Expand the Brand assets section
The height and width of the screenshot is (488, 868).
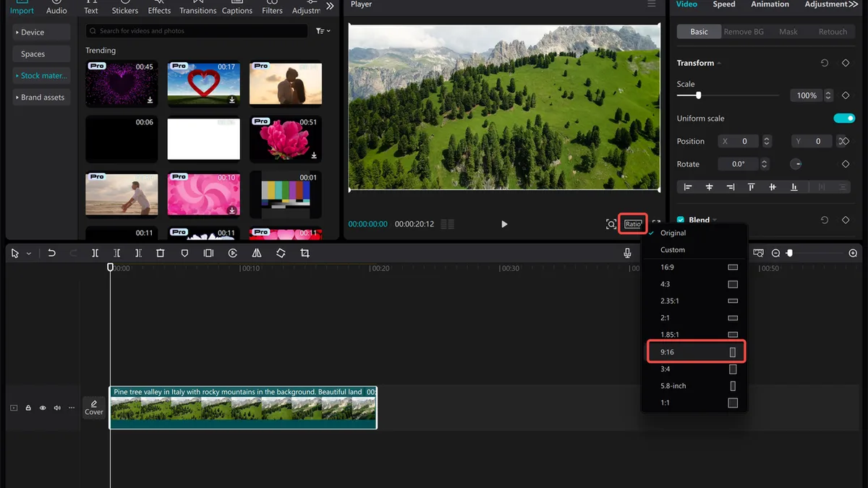41,97
